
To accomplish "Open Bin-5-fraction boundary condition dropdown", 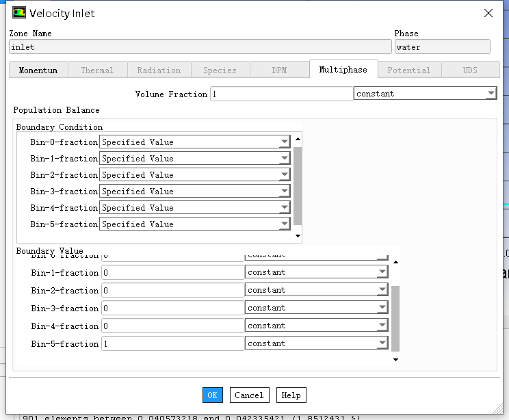I will [x=284, y=224].
